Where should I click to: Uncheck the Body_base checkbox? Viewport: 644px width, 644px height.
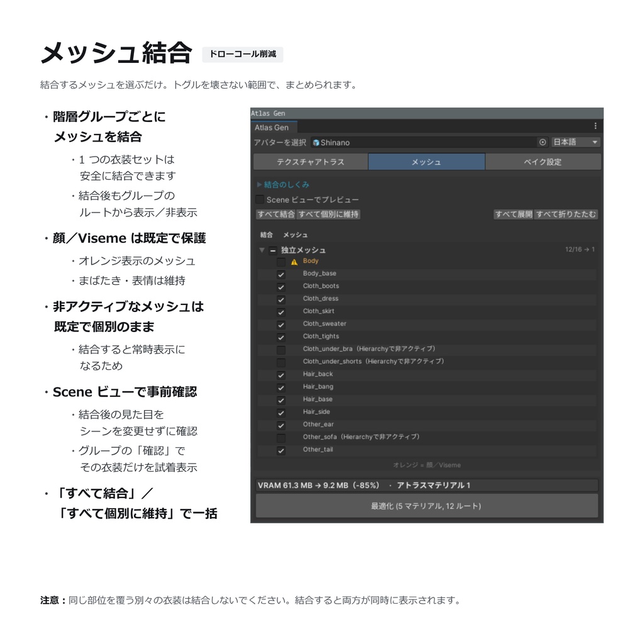tap(281, 274)
